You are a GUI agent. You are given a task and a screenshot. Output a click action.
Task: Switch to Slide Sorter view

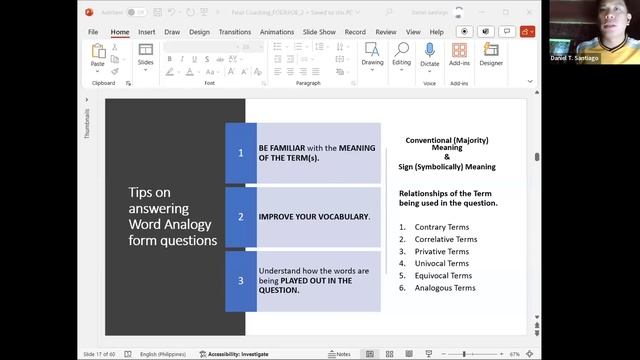[x=389, y=354]
